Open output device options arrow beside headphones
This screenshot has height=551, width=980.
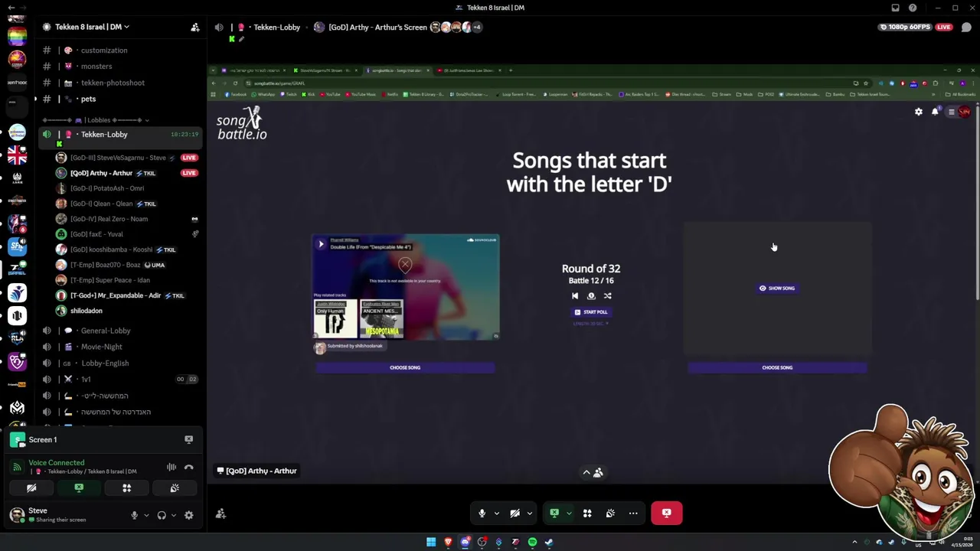174,515
